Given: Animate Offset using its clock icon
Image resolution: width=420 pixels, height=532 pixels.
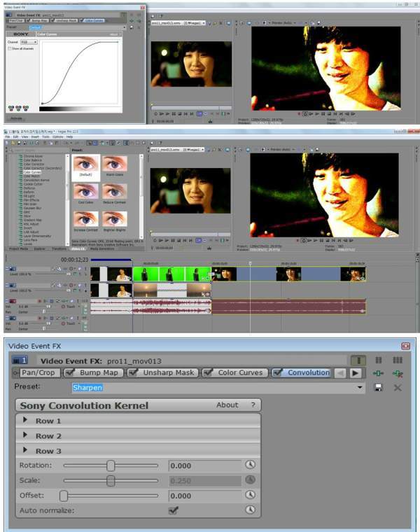Looking at the screenshot, I should point(251,495).
